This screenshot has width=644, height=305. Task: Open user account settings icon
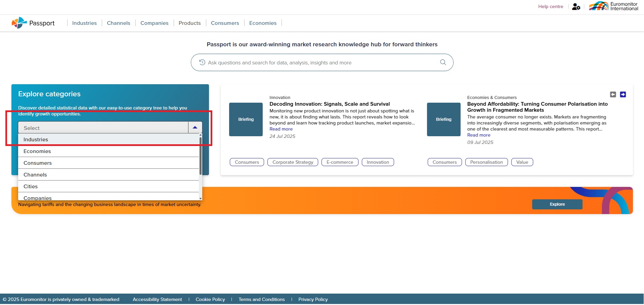pos(576,7)
